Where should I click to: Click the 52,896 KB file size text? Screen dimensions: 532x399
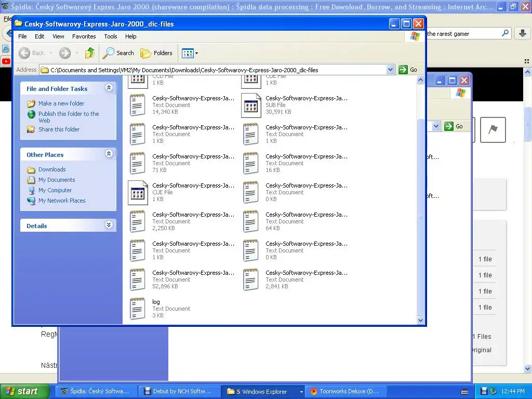[x=165, y=286]
